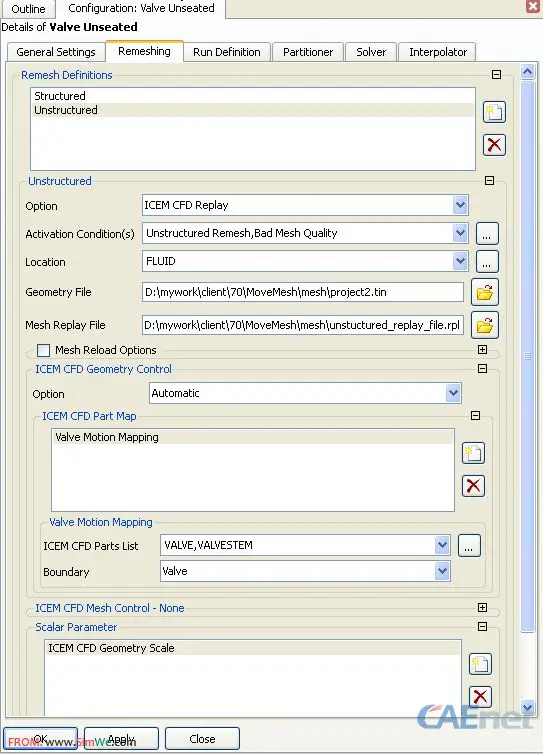
Task: Click the Close button at bottom
Action: (x=202, y=739)
